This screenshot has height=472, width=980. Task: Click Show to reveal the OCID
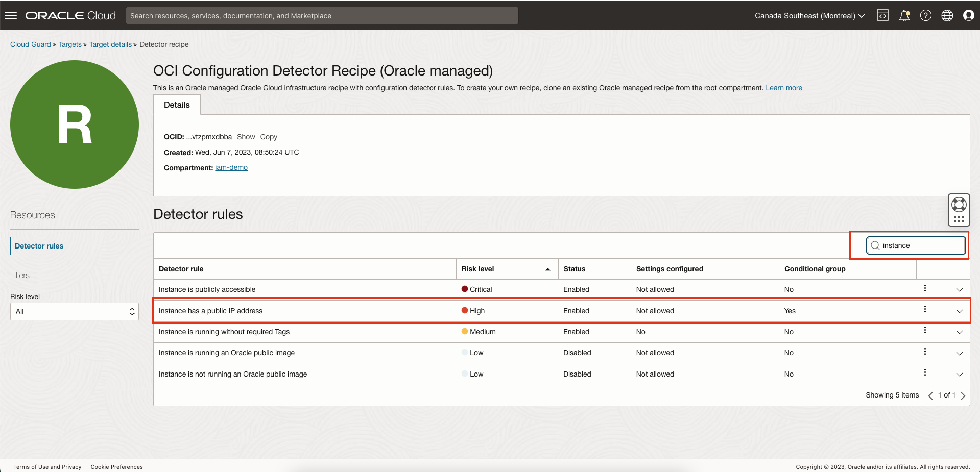(246, 137)
